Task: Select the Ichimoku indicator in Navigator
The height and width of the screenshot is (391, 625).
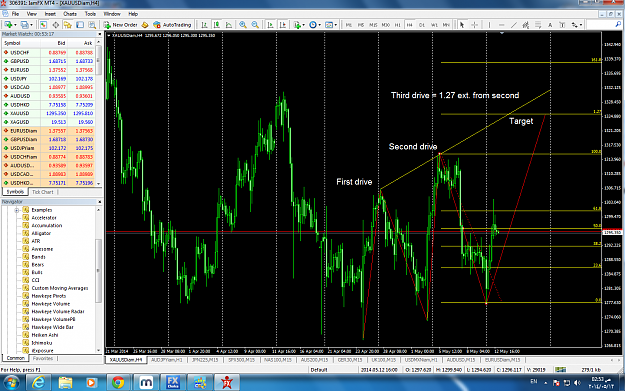Action: click(42, 343)
